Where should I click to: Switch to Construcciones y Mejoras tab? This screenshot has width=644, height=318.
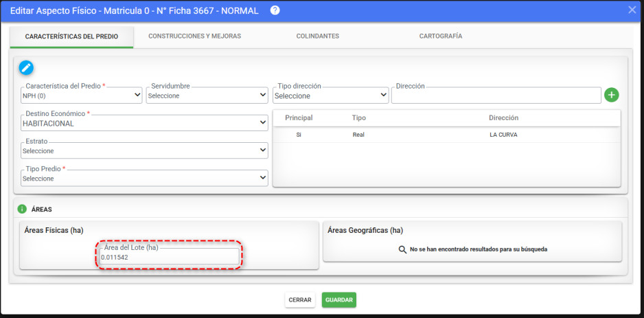tap(195, 36)
